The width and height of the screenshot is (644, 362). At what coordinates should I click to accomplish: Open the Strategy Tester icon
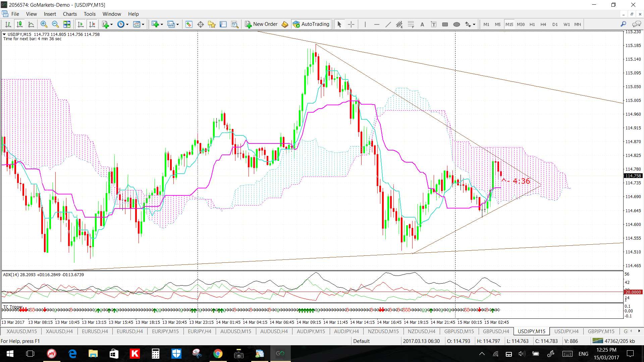(235, 24)
